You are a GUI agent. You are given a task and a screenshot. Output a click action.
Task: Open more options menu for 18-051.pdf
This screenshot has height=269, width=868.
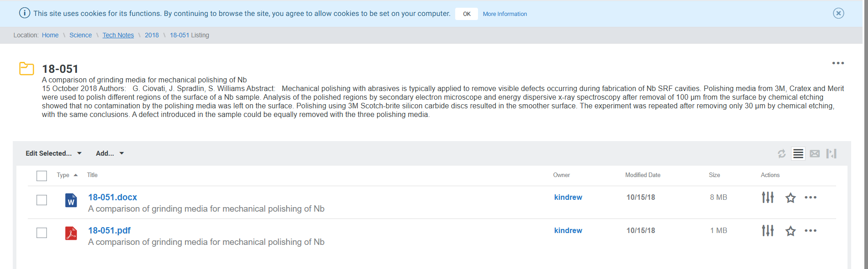point(811,231)
